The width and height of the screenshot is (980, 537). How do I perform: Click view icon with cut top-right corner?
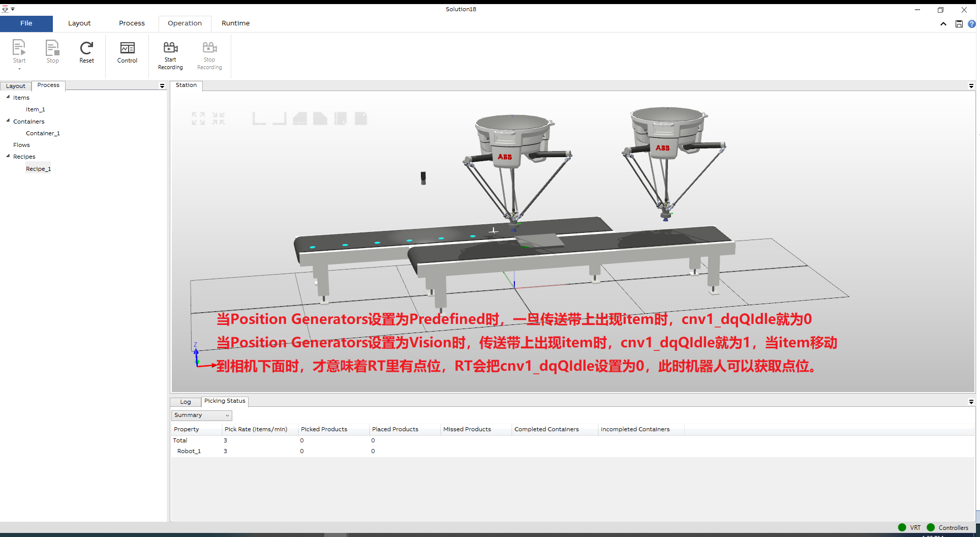[320, 118]
